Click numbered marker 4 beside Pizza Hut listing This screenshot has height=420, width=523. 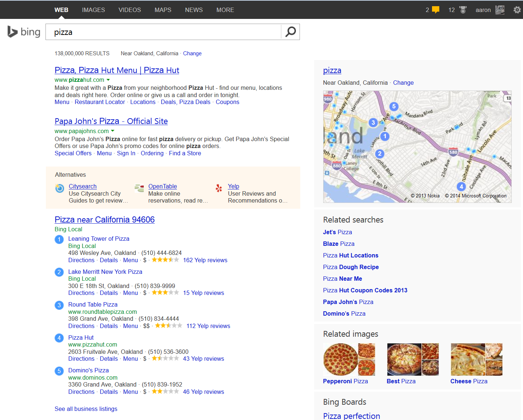coord(59,338)
